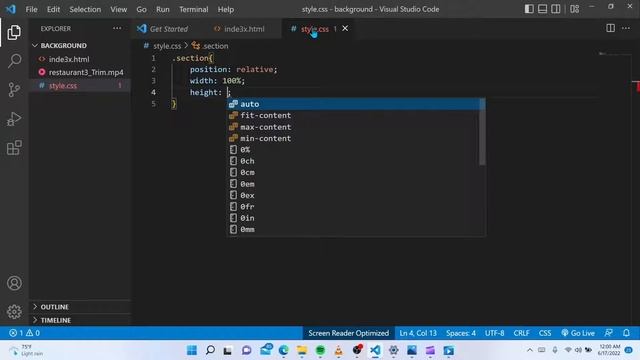The height and width of the screenshot is (360, 640).
Task: Open Source Control view
Action: (x=14, y=90)
